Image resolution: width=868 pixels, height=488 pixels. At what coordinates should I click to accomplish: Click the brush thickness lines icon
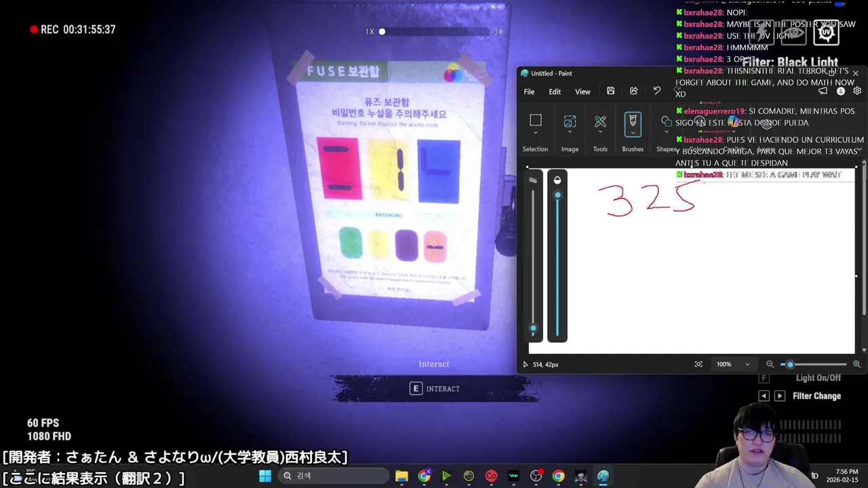click(x=533, y=180)
